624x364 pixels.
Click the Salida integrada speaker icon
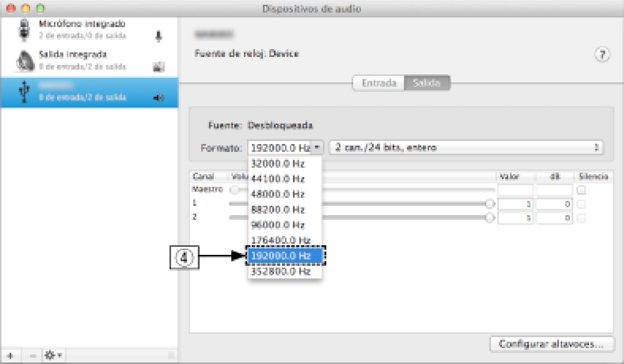tap(25, 61)
